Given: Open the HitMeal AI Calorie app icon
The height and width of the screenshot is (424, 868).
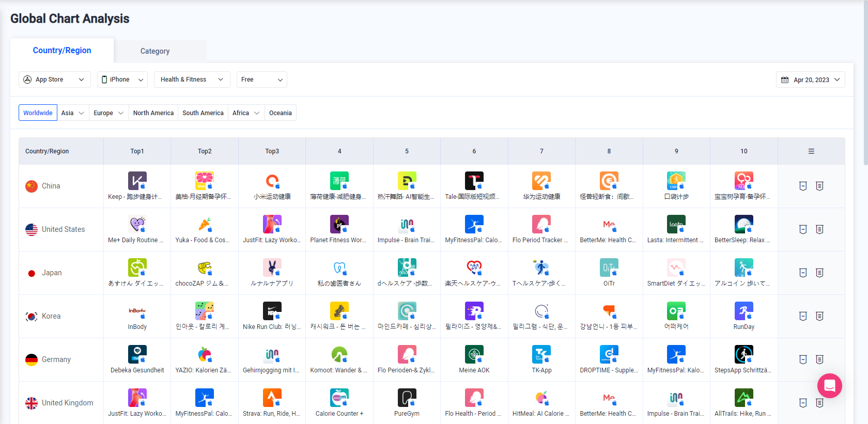Looking at the screenshot, I should point(541,398).
